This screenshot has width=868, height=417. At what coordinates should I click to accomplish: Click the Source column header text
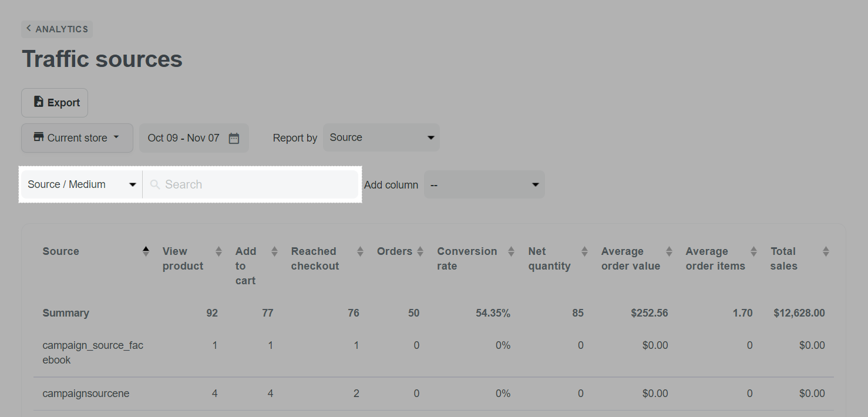pos(60,251)
